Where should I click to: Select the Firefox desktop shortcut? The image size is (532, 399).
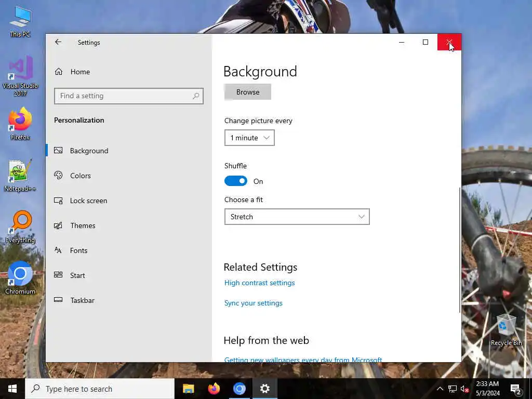tap(20, 124)
